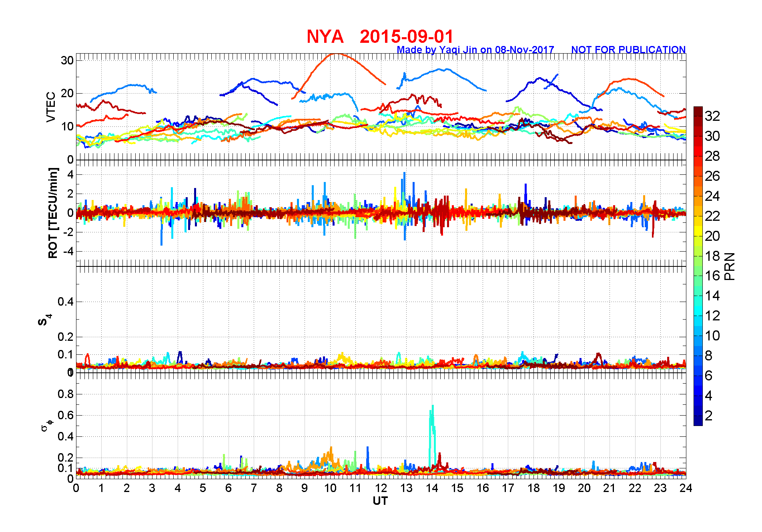This screenshot has height=532, width=762.
Task: Click the VTEC axis tick label "30"
Action: tap(67, 60)
